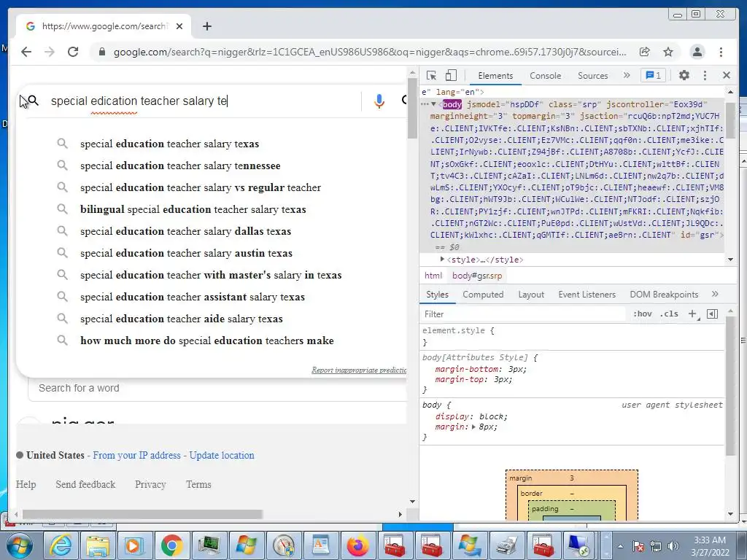Image resolution: width=747 pixels, height=560 pixels.
Task: Click the Google search text box
Action: [205, 101]
